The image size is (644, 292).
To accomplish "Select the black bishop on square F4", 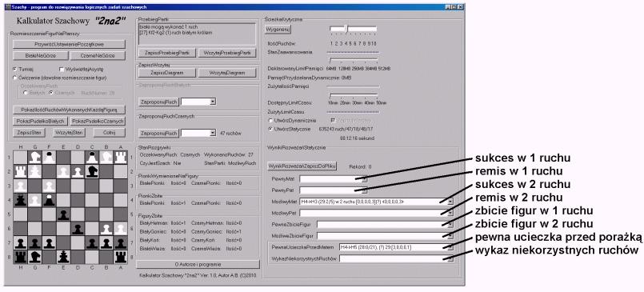I will point(49,201).
